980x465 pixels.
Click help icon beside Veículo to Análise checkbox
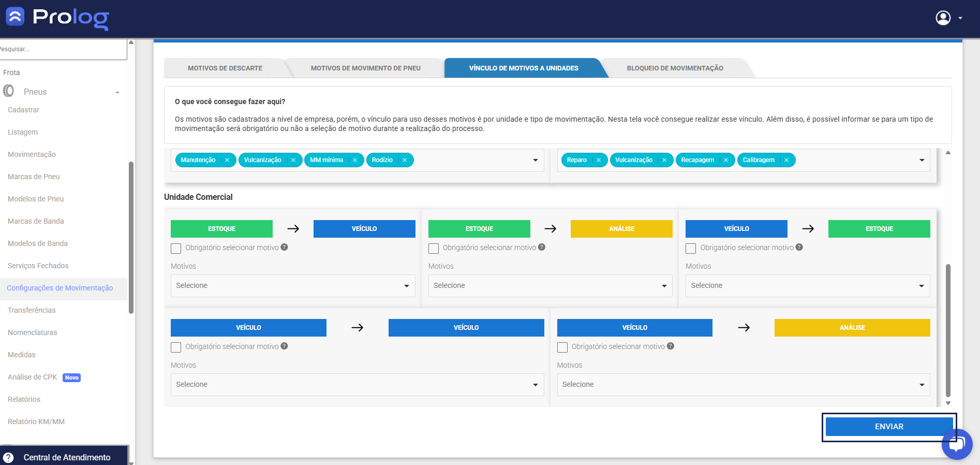[x=671, y=346]
